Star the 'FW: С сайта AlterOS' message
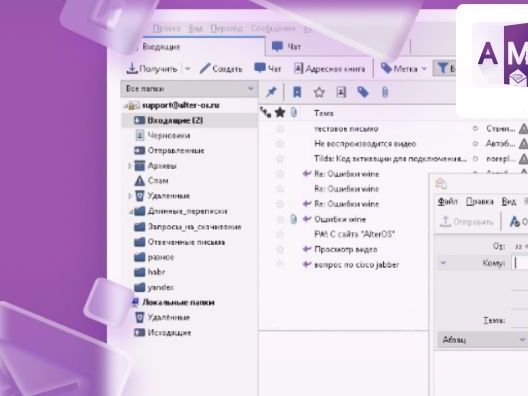The width and height of the screenshot is (528, 396). (280, 234)
